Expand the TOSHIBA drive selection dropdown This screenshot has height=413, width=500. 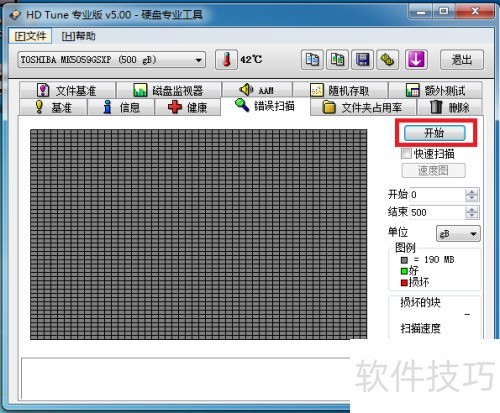[112, 60]
